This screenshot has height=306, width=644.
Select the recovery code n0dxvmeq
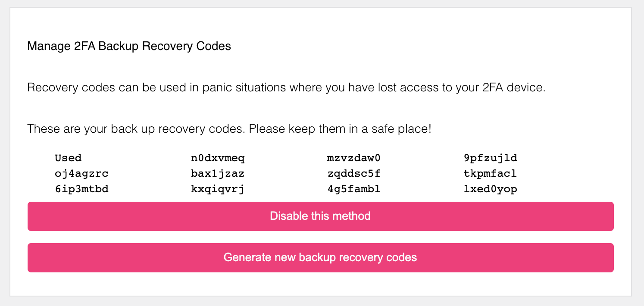click(x=218, y=158)
